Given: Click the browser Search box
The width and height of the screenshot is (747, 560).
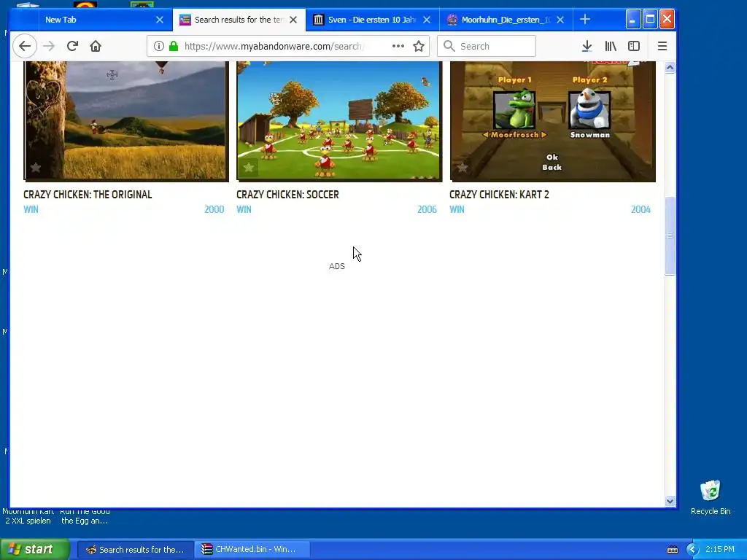Looking at the screenshot, I should point(487,46).
